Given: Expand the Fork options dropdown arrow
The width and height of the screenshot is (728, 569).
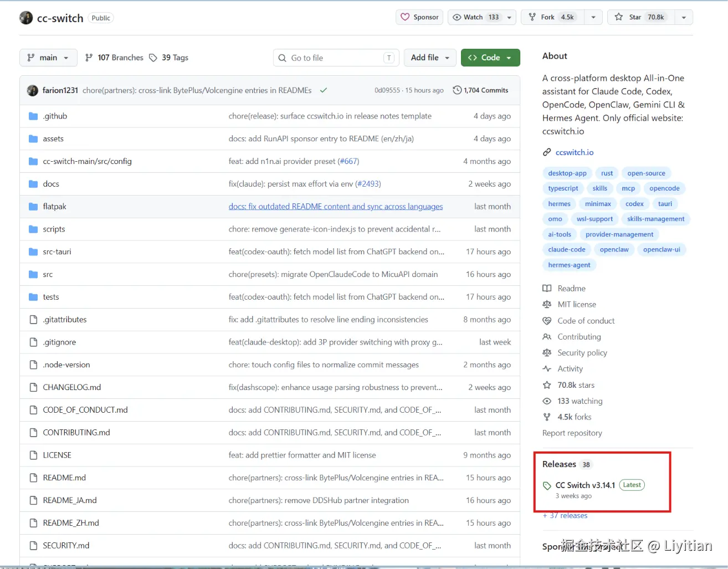Looking at the screenshot, I should pos(593,17).
